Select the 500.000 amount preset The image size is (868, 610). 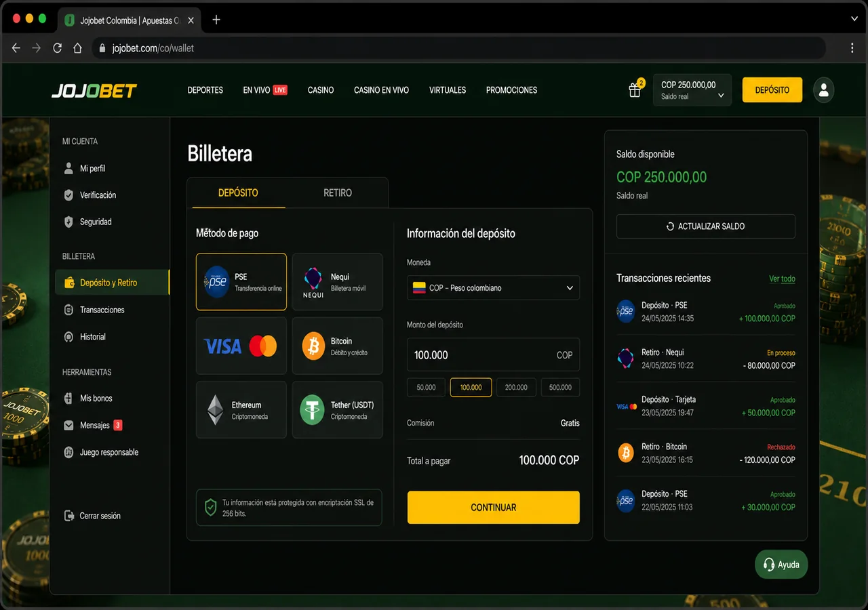pos(560,387)
